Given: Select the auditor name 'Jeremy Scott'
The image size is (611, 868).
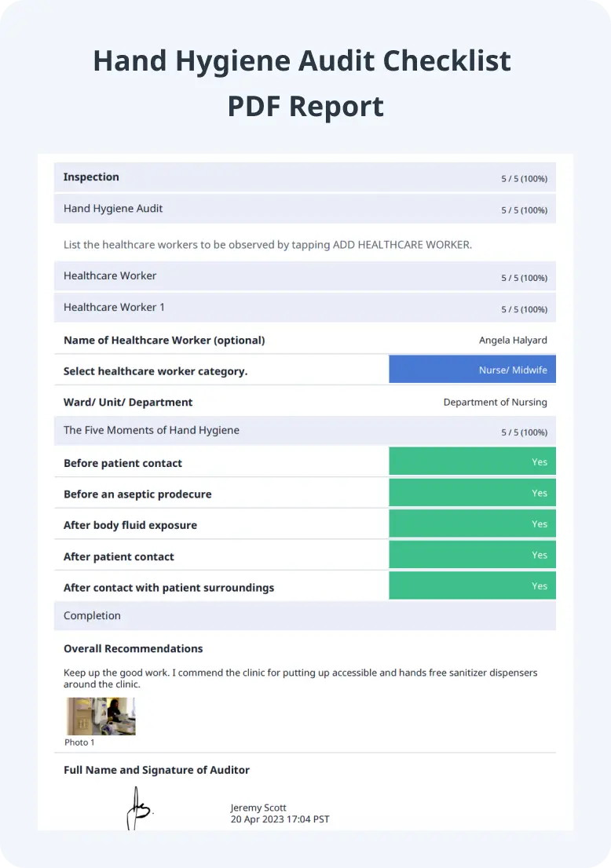Looking at the screenshot, I should 258,808.
